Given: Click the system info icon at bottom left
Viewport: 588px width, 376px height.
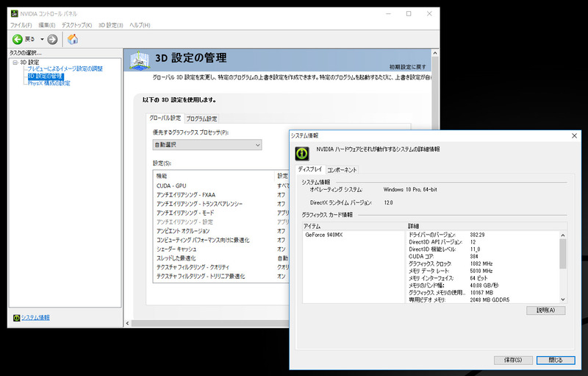Looking at the screenshot, I should (x=16, y=318).
